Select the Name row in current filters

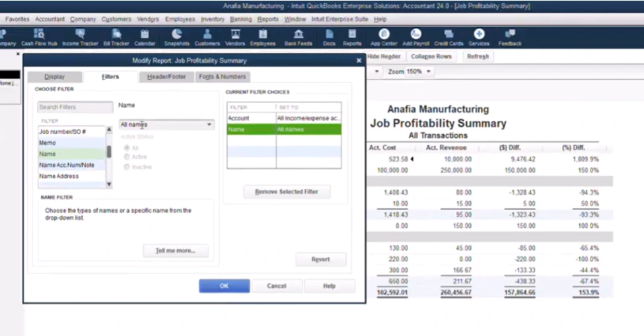284,129
